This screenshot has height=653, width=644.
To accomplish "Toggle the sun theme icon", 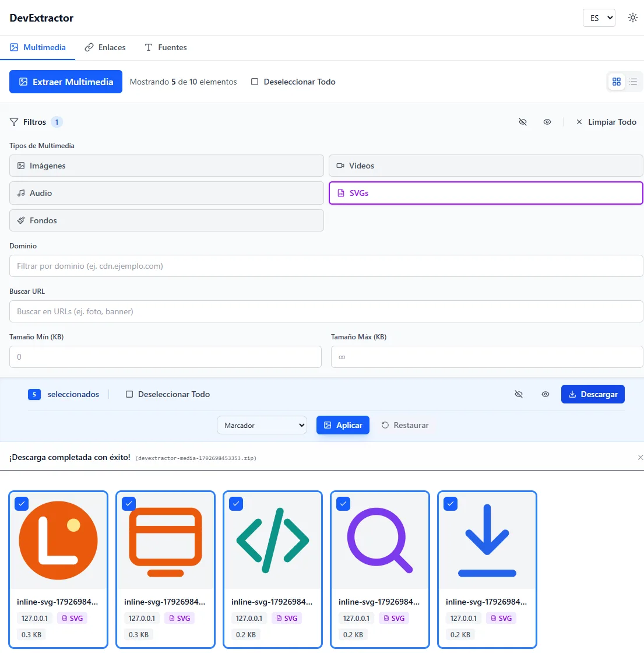I will [x=632, y=18].
